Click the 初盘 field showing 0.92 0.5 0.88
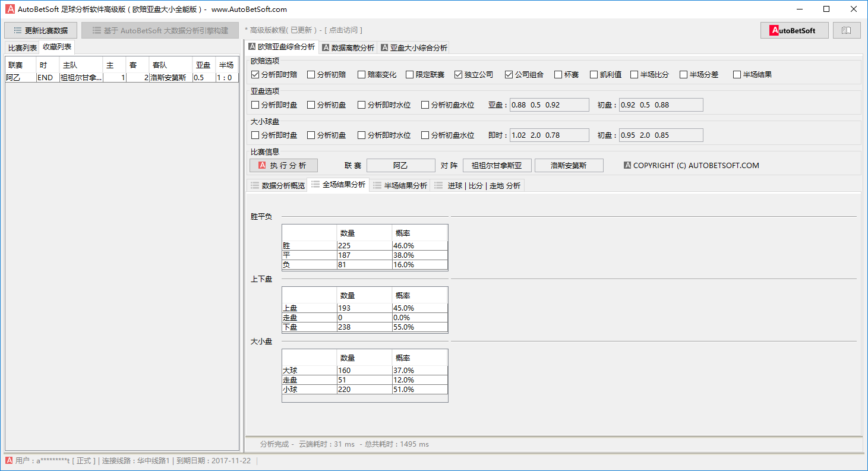This screenshot has width=868, height=471. coord(661,105)
